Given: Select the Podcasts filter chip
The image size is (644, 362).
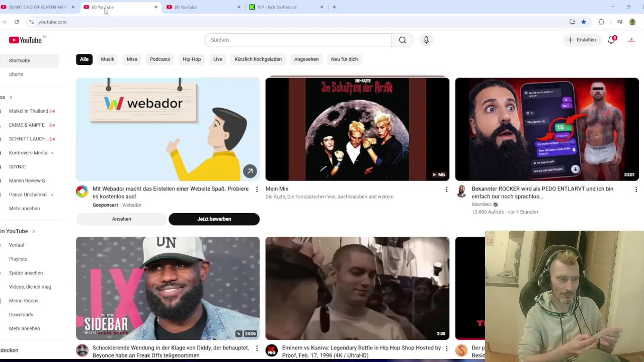Looking at the screenshot, I should click(x=160, y=59).
